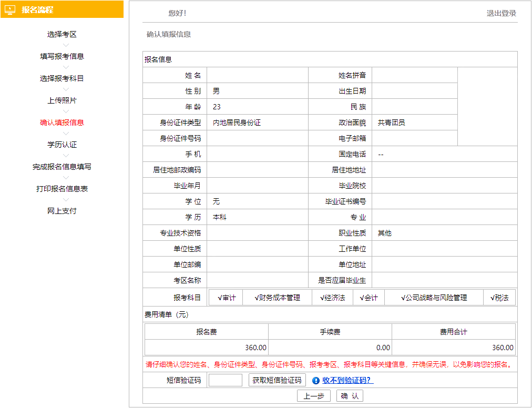Toggle the 会计 subject checkmark
Image resolution: width=532 pixels, height=408 pixels.
(369, 297)
